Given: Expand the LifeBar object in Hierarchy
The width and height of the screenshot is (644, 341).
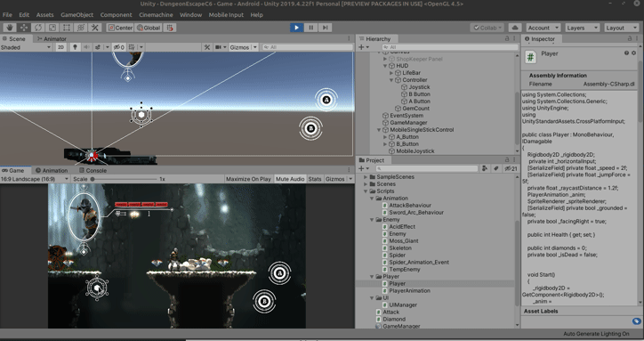Looking at the screenshot, I should [391, 73].
